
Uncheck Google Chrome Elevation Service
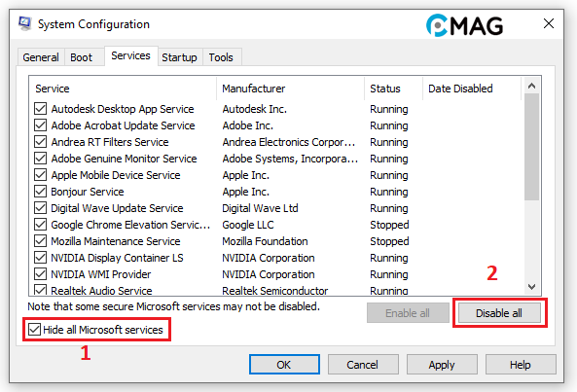(x=40, y=225)
